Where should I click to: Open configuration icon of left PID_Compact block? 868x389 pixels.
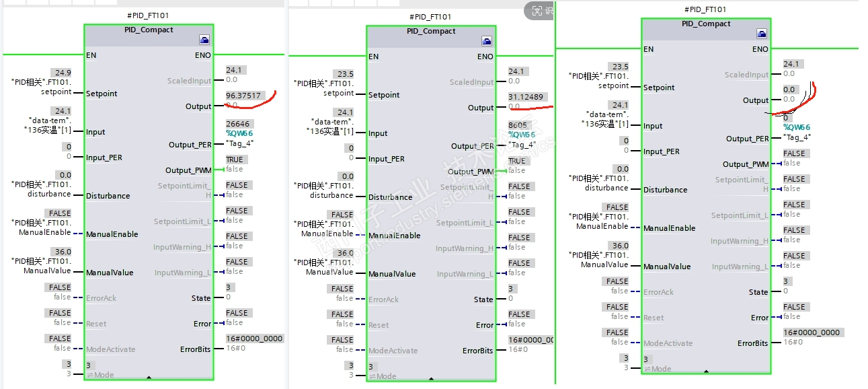(204, 40)
